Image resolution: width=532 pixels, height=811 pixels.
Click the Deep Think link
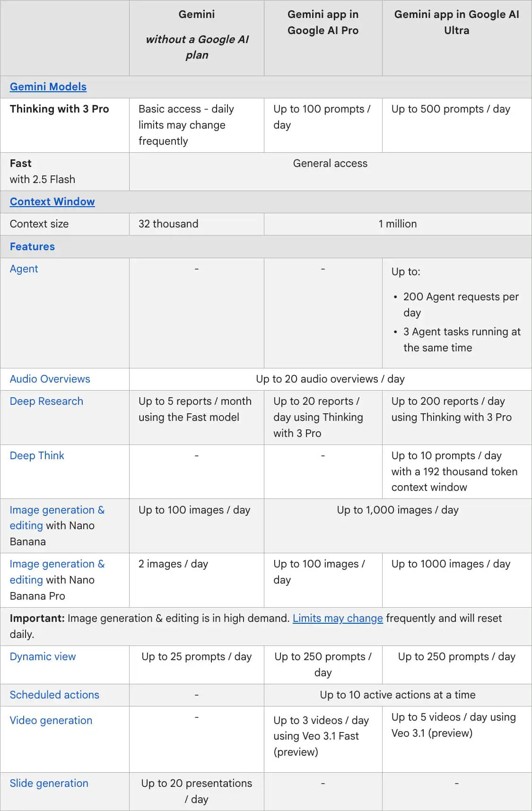[37, 455]
